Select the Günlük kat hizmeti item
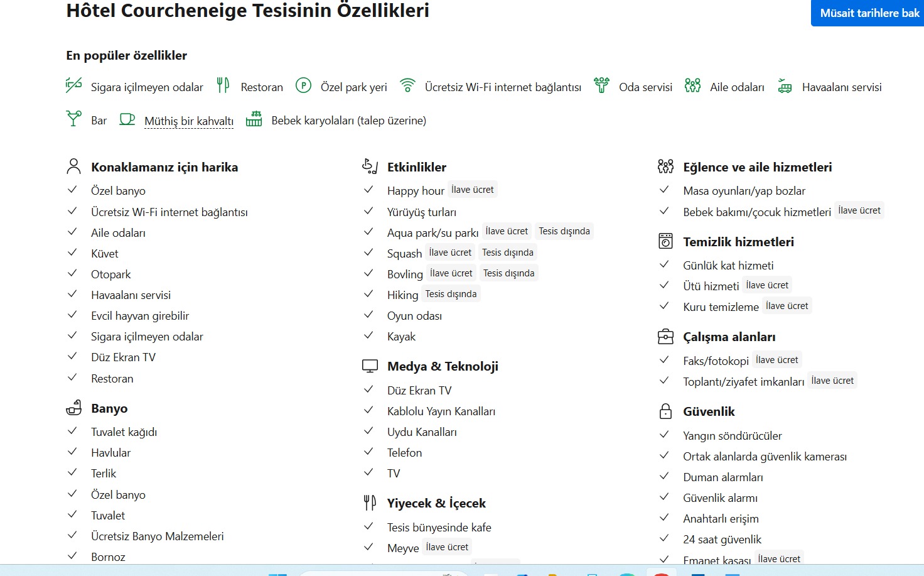The width and height of the screenshot is (924, 576). click(x=728, y=265)
